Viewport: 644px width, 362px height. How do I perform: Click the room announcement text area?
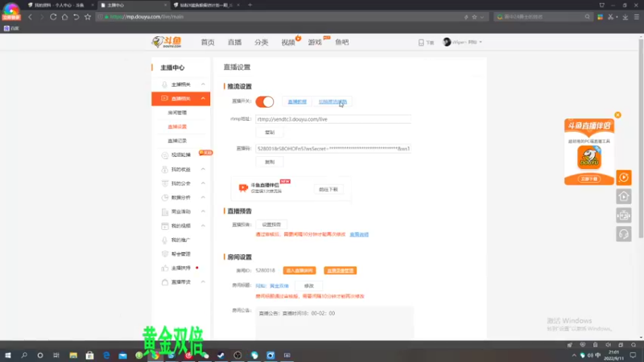point(334,323)
